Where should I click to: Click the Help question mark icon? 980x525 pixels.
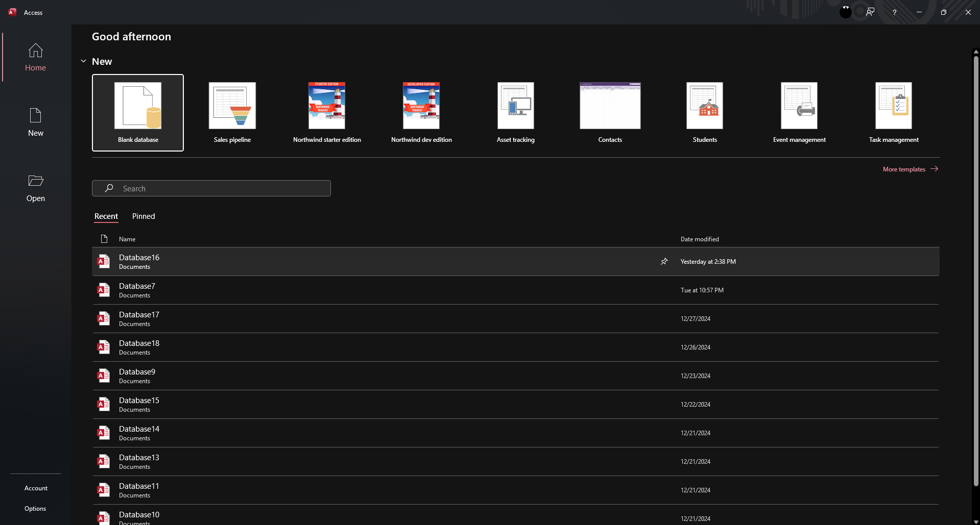tap(894, 12)
